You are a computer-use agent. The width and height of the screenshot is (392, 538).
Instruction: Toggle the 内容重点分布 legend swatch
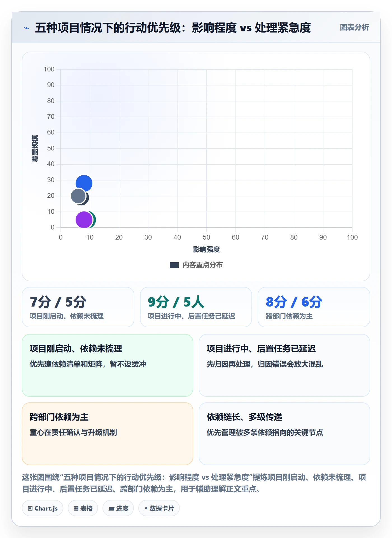coord(174,265)
